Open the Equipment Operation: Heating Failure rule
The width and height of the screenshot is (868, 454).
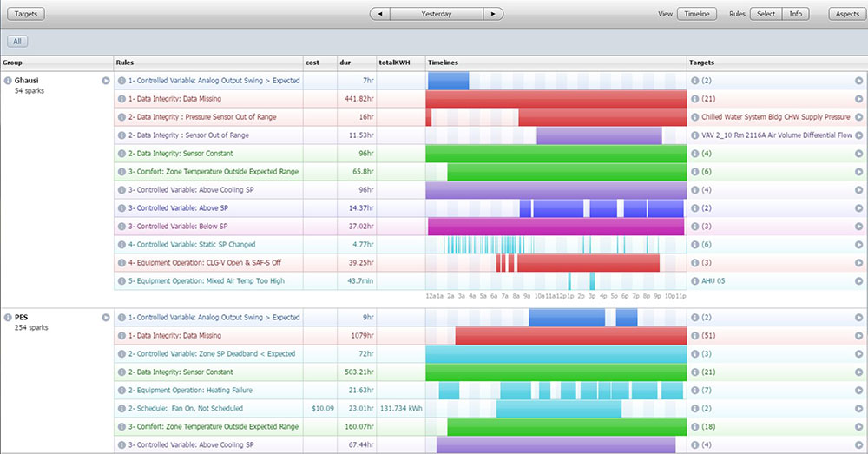pyautogui.click(x=190, y=391)
